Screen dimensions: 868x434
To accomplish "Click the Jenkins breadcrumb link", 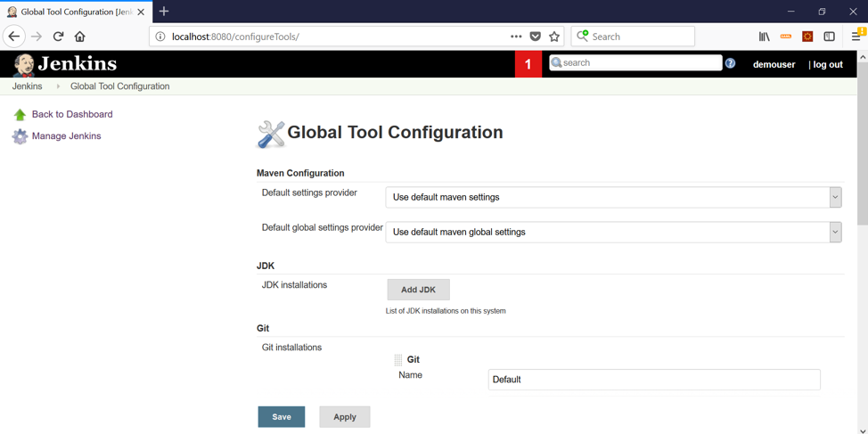I will pos(27,86).
